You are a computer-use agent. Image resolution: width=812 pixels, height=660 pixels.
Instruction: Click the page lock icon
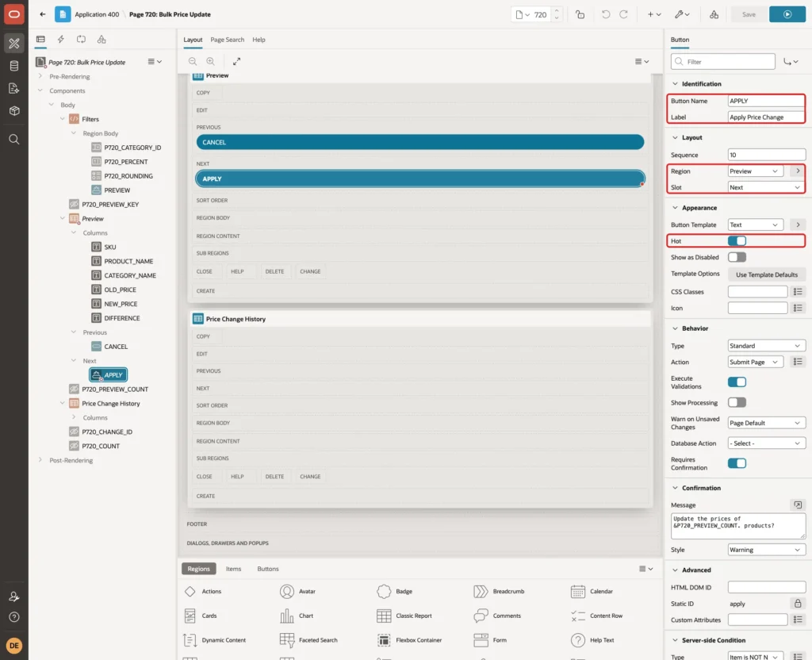[580, 14]
